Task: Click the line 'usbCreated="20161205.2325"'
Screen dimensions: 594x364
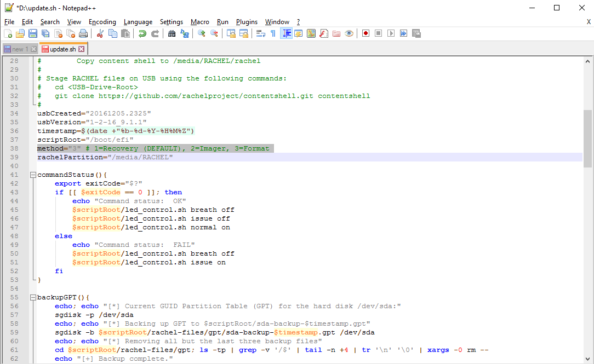Action: click(94, 113)
